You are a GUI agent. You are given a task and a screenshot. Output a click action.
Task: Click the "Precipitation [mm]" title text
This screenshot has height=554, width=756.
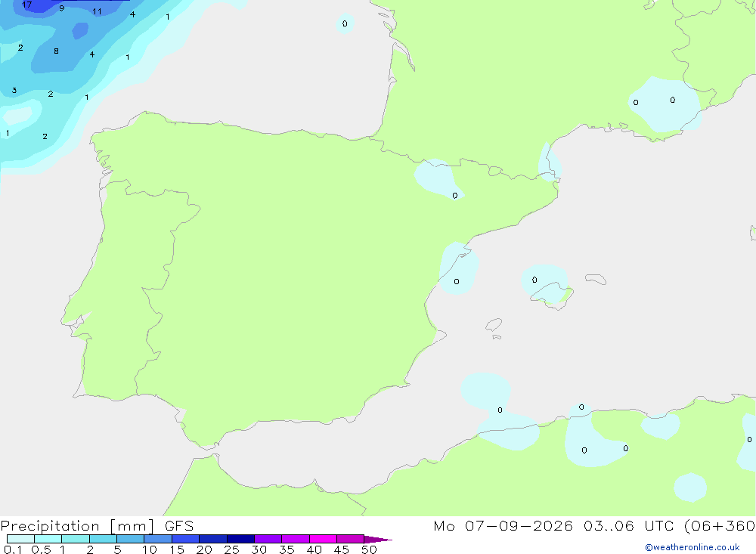click(x=77, y=526)
